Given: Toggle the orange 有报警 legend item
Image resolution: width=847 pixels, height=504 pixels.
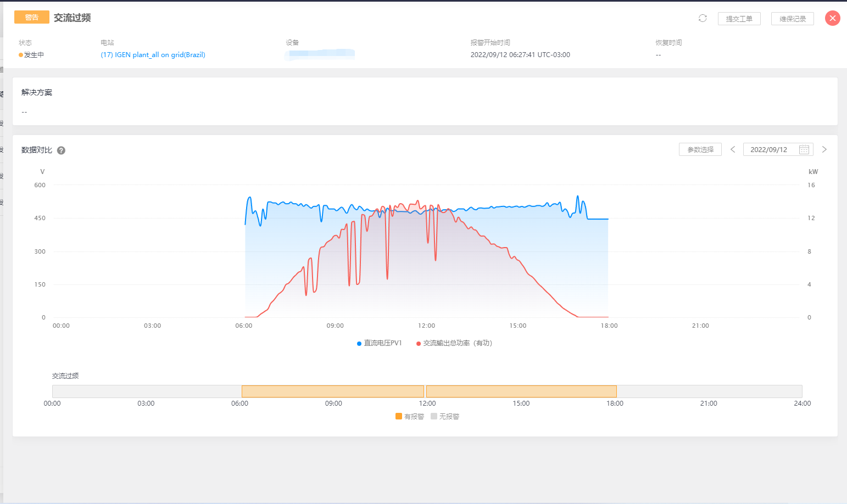Looking at the screenshot, I should point(410,417).
